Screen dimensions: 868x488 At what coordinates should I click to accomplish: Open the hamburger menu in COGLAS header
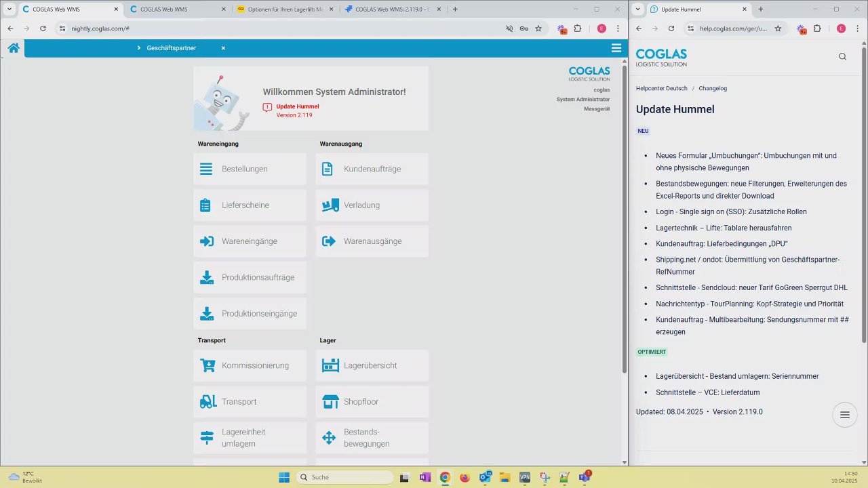[616, 48]
